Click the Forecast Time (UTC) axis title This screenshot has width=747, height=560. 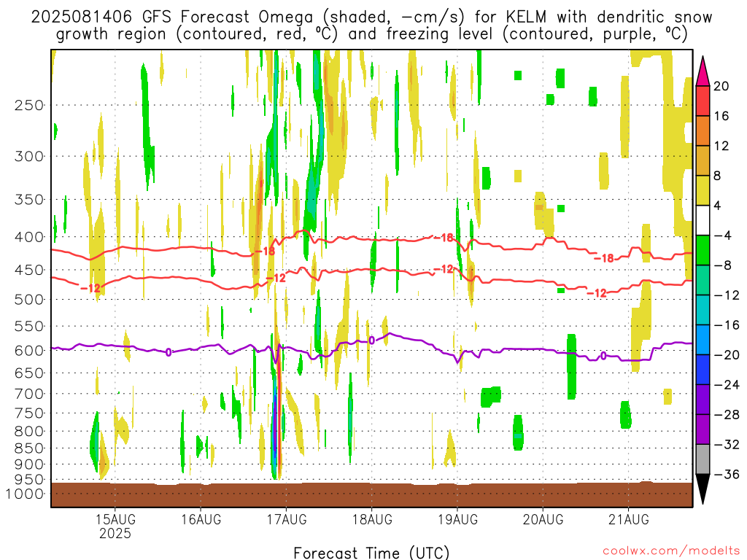(x=371, y=553)
